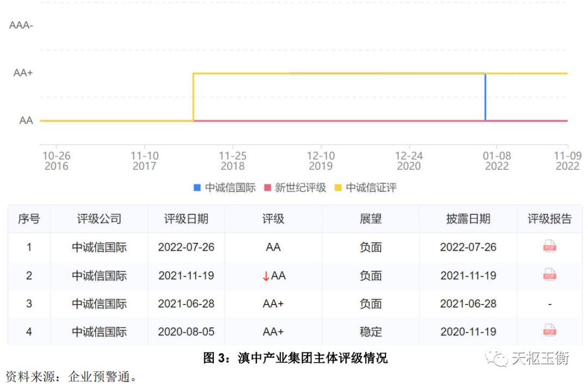
Task: Open the PDF report for 2022-07-26 rating
Action: tap(549, 247)
